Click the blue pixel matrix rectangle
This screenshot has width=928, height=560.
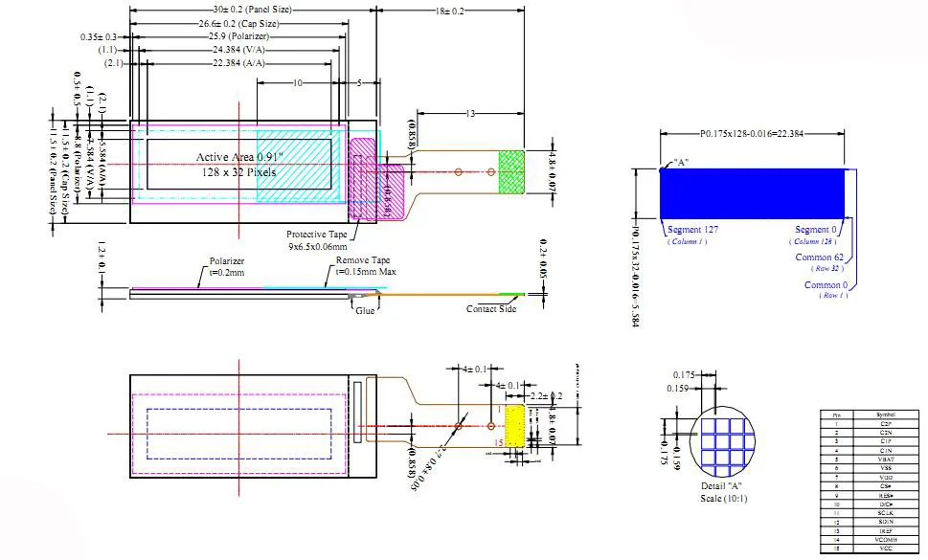pyautogui.click(x=752, y=193)
